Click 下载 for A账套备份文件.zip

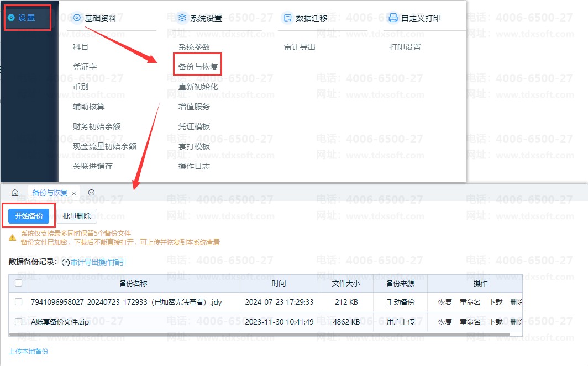click(495, 322)
